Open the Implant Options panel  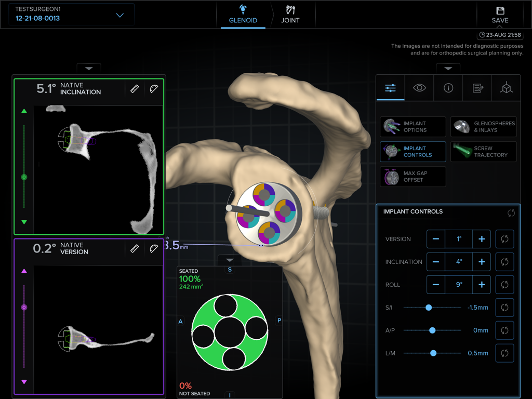click(x=413, y=126)
